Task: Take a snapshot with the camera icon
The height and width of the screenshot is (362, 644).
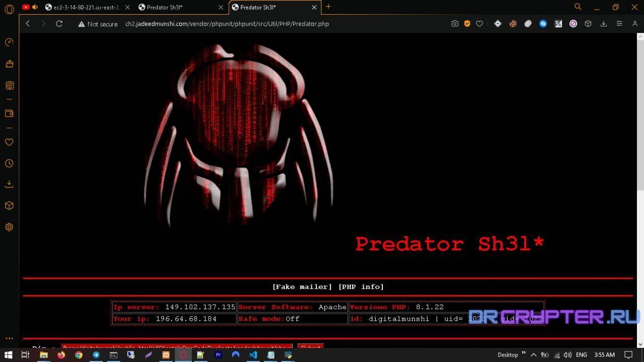Action: pyautogui.click(x=455, y=24)
